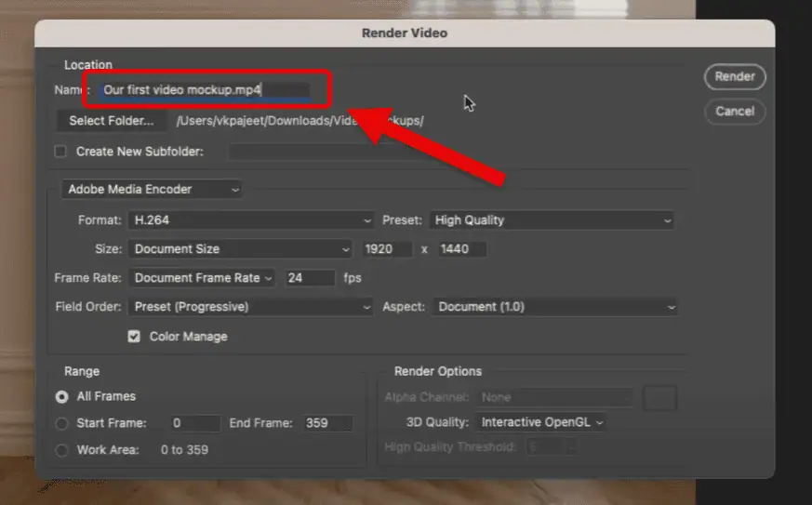This screenshot has width=812, height=505.
Task: Expand the Preset High Quality dropdown
Action: tap(552, 220)
